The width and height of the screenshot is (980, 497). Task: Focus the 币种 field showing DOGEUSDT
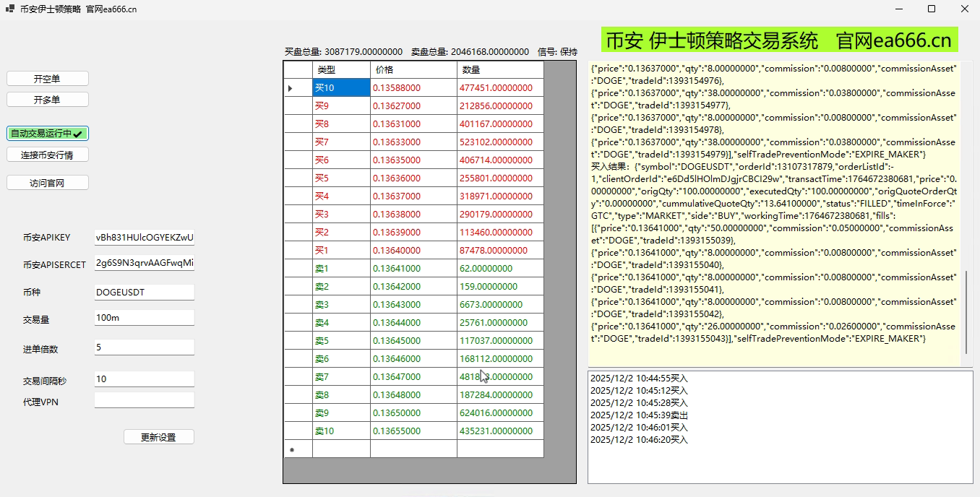pyautogui.click(x=145, y=293)
